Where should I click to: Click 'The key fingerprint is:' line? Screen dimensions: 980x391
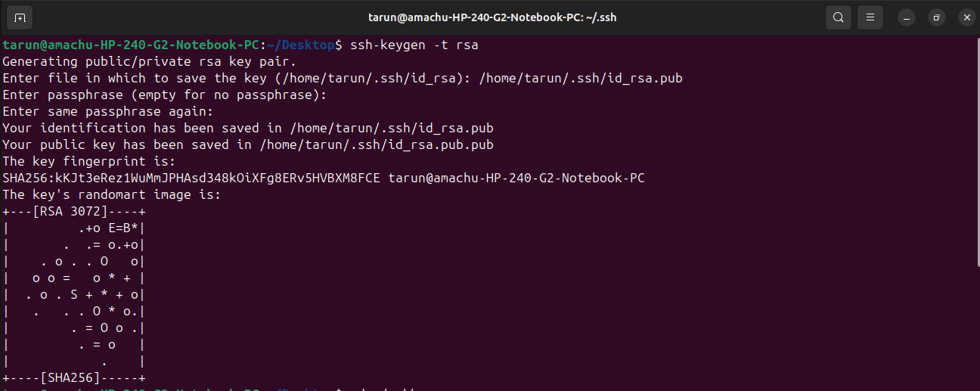point(89,162)
